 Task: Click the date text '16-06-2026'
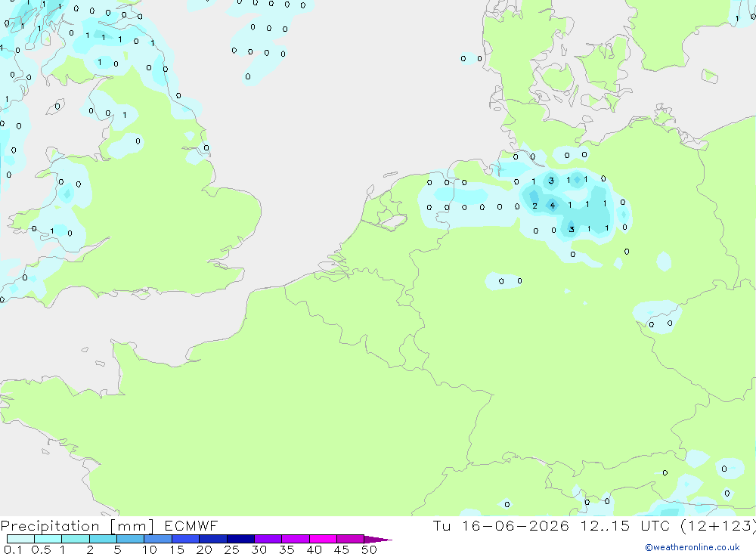pyautogui.click(x=516, y=525)
